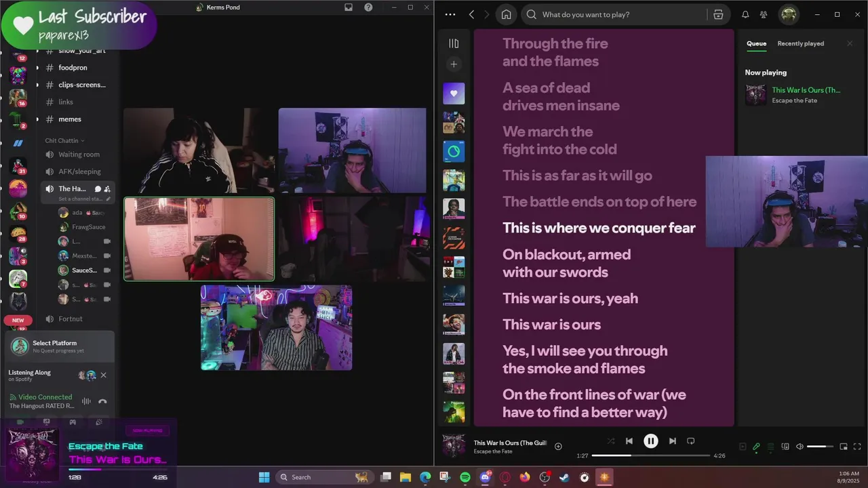The width and height of the screenshot is (868, 488).
Task: Open Spotify notifications bell
Action: coord(745,14)
